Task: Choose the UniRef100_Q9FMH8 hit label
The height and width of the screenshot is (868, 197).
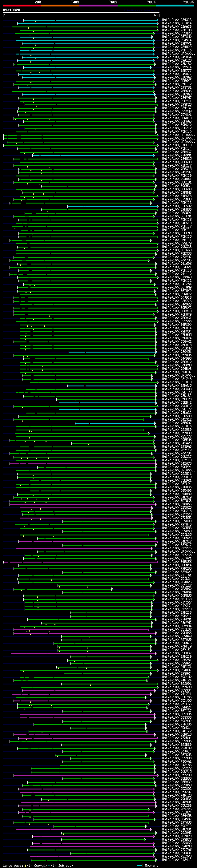Action: pos(177,193)
